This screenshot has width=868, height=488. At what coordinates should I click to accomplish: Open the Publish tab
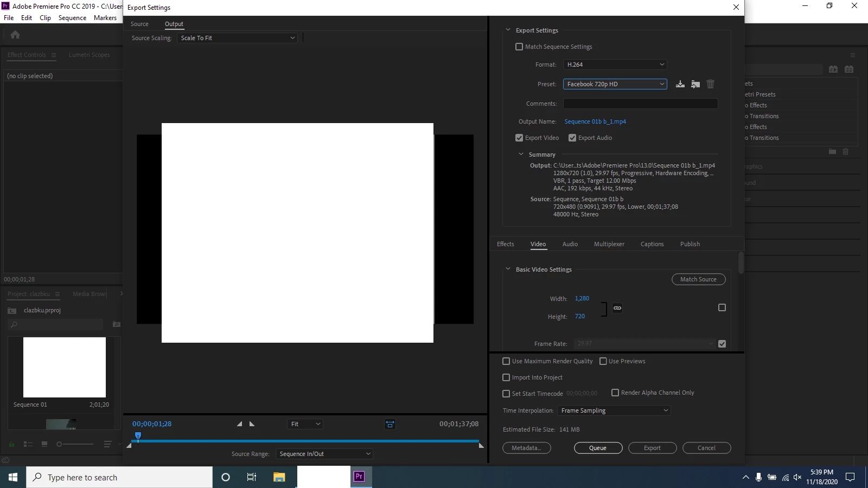pyautogui.click(x=690, y=244)
